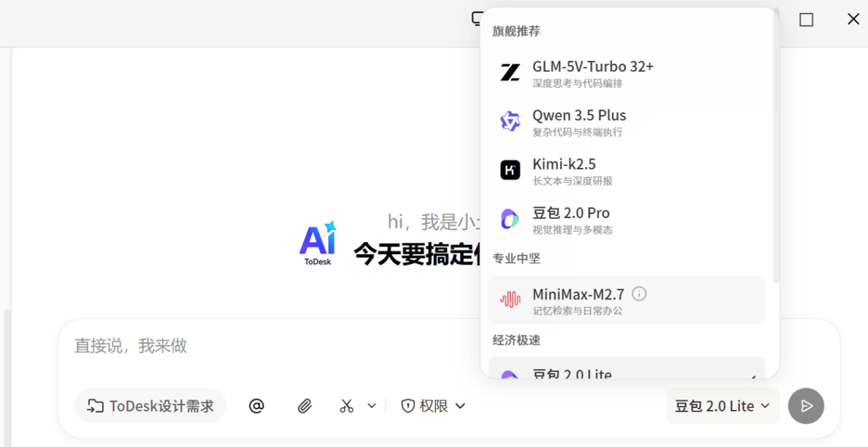Click the @ mention icon
The image size is (868, 447).
pyautogui.click(x=256, y=406)
